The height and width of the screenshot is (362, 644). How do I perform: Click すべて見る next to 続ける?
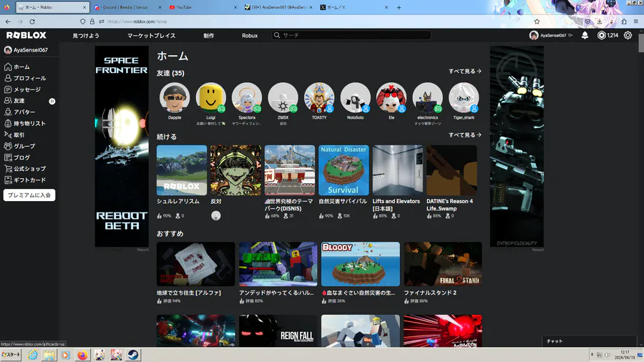(x=465, y=135)
